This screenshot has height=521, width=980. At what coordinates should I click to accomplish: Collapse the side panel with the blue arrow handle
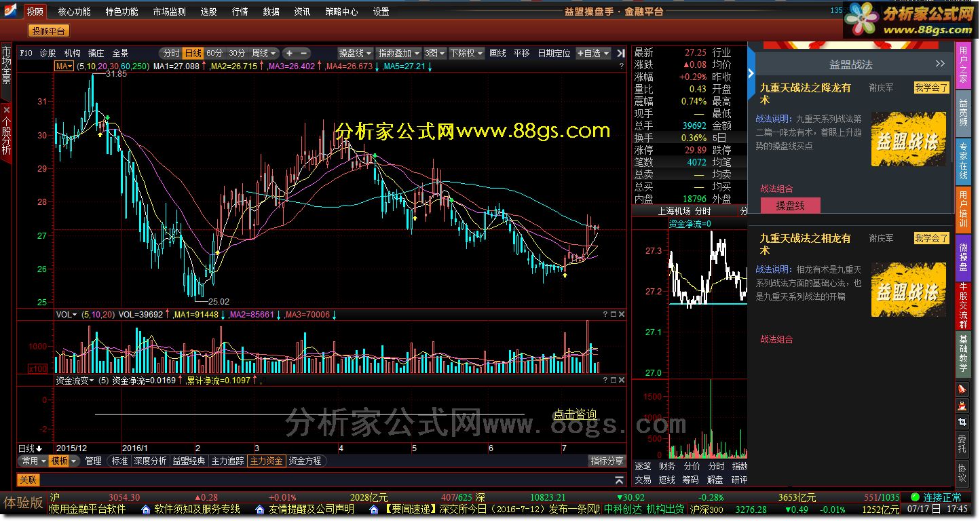[x=751, y=73]
